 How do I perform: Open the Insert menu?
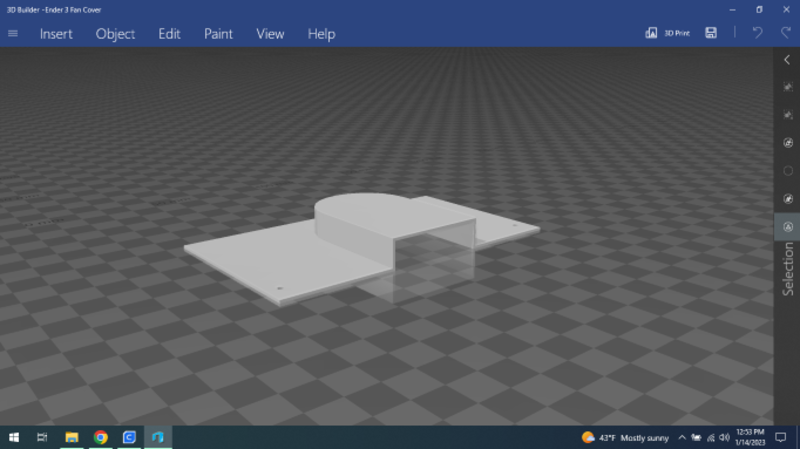(x=56, y=34)
